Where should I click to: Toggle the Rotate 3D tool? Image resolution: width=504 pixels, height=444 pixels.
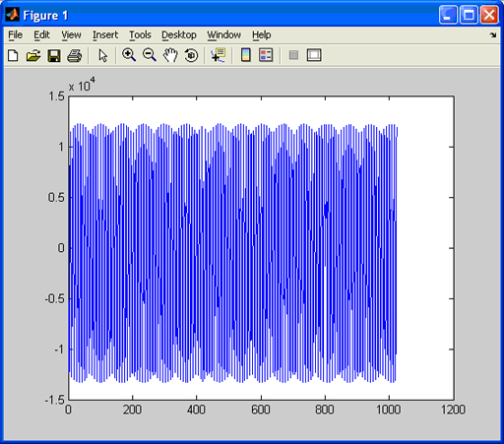click(x=191, y=55)
